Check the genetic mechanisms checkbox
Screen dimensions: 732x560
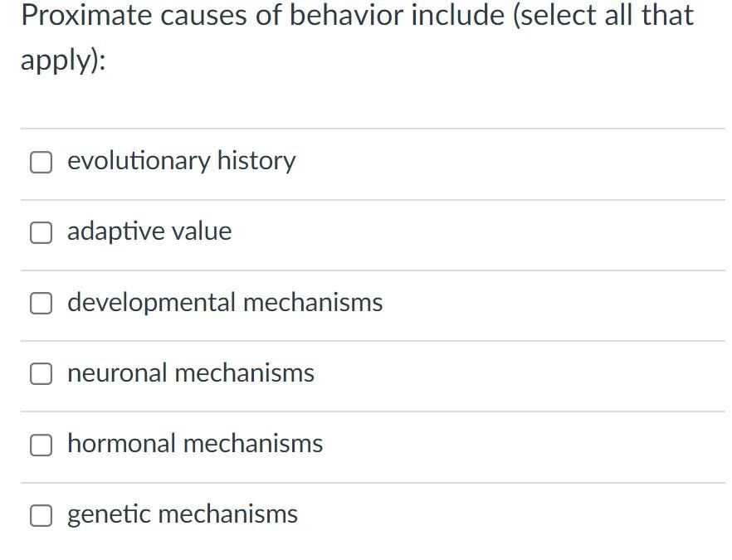tap(40, 514)
